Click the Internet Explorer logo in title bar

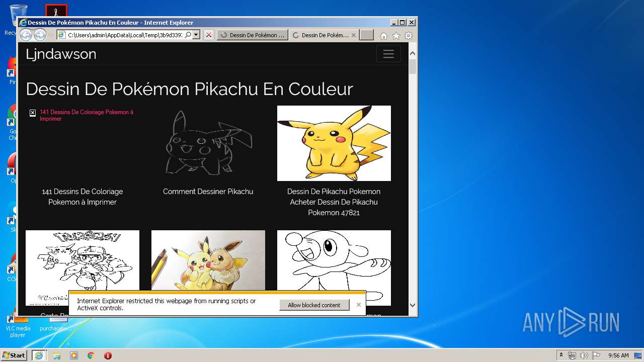23,23
